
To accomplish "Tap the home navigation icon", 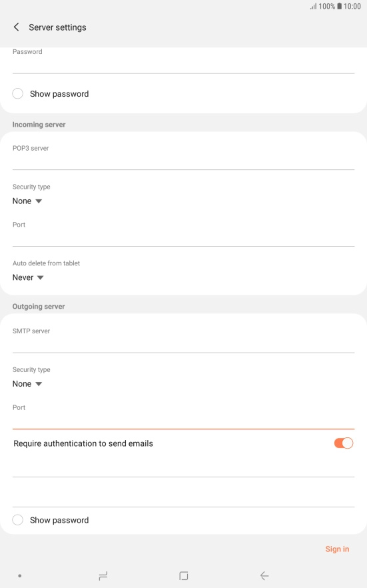I will [184, 575].
